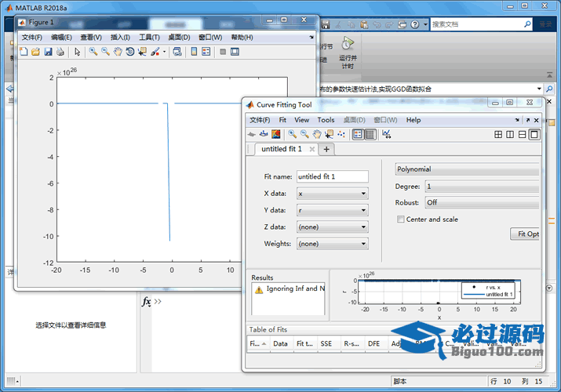The height and width of the screenshot is (392, 561).
Task: Click MATLAB Help question mark icon
Action: [x=414, y=24]
